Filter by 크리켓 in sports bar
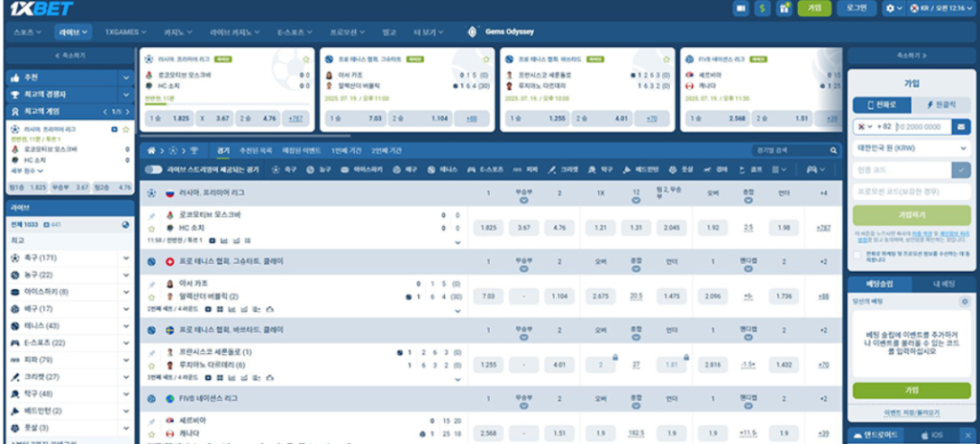The width and height of the screenshot is (980, 444). [x=563, y=169]
